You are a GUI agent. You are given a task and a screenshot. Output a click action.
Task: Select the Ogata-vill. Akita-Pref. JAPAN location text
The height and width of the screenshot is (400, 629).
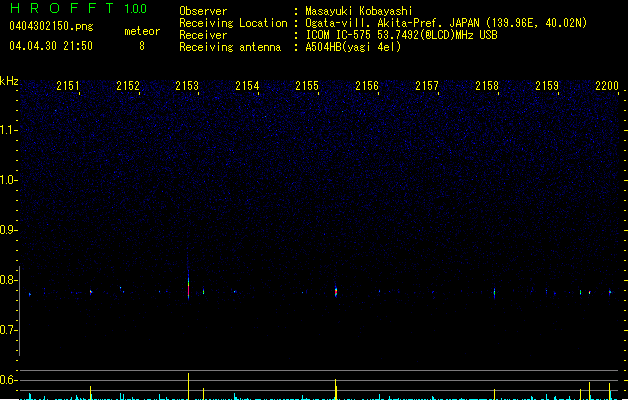click(446, 23)
